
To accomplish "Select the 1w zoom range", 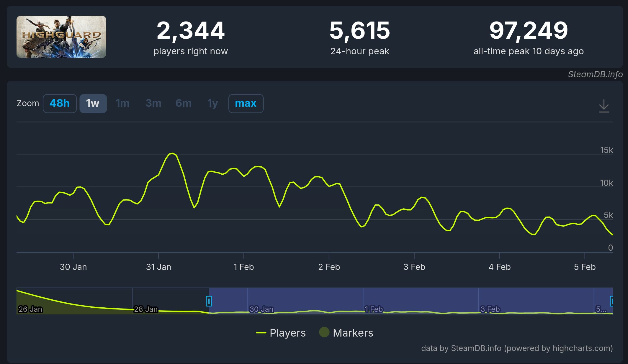I will [x=93, y=104].
